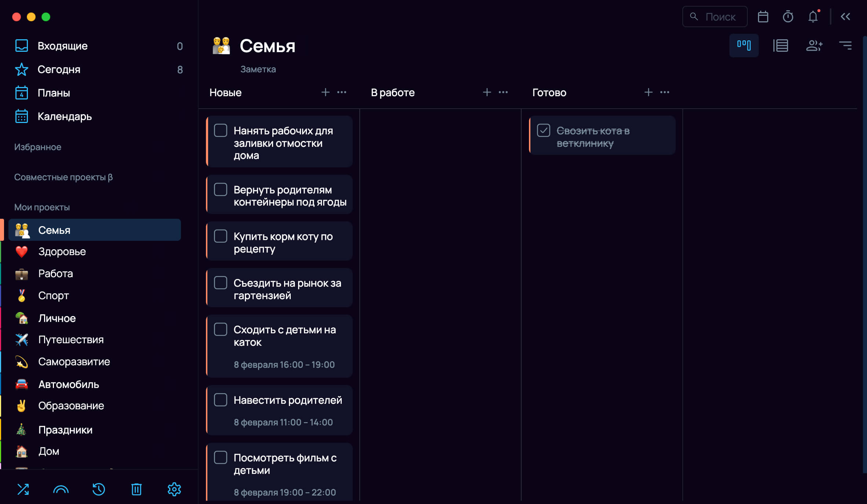The height and width of the screenshot is (504, 867).
Task: Open the share project users icon
Action: click(814, 46)
